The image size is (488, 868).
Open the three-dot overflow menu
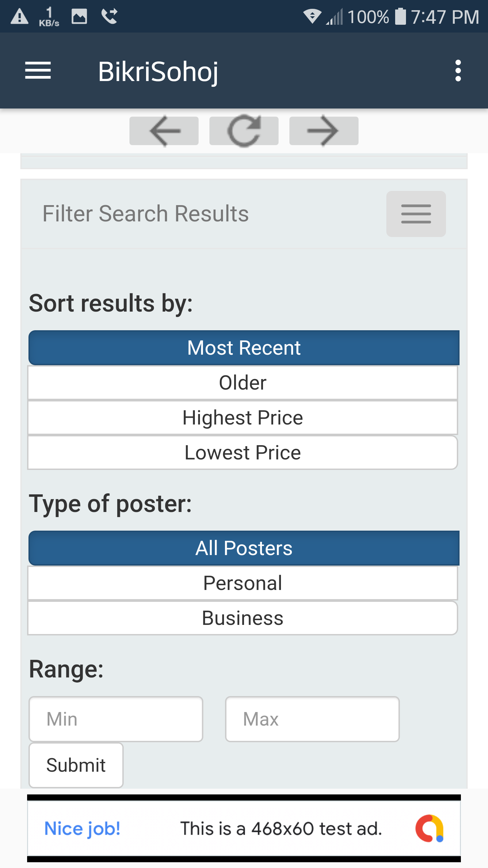click(458, 71)
